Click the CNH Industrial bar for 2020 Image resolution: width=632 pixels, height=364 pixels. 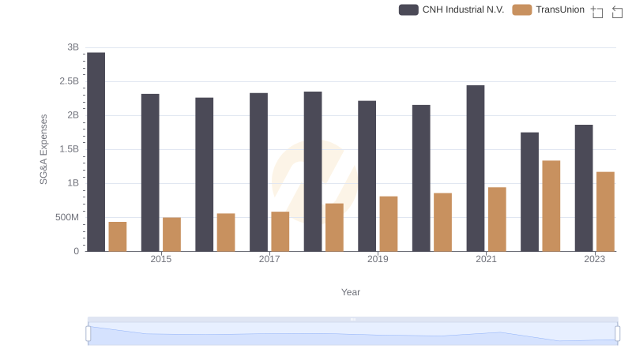421,178
